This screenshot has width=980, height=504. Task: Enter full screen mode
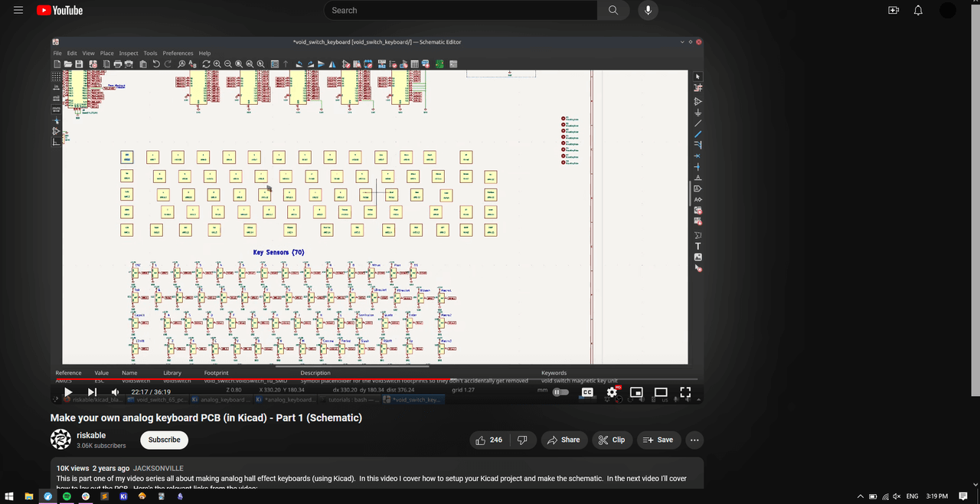(685, 392)
